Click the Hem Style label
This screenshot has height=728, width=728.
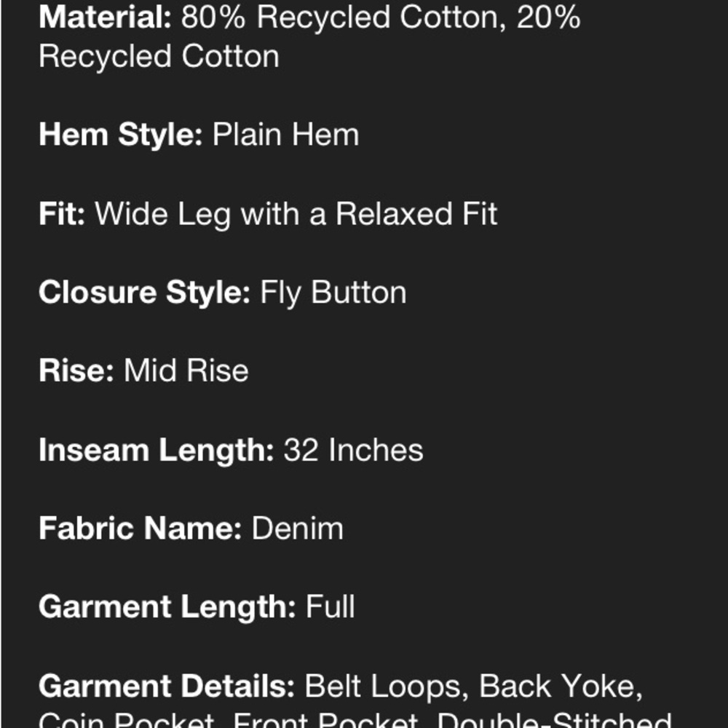coord(121,135)
